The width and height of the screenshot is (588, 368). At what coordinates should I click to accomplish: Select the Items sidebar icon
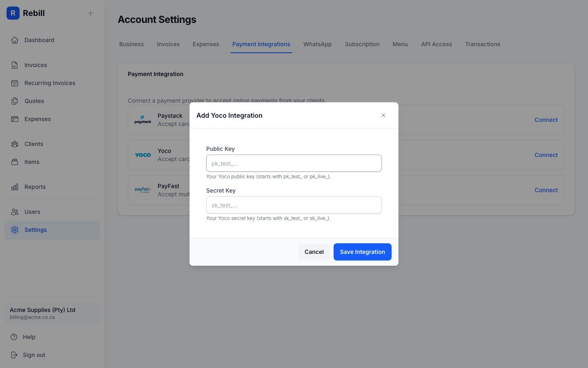pos(15,162)
